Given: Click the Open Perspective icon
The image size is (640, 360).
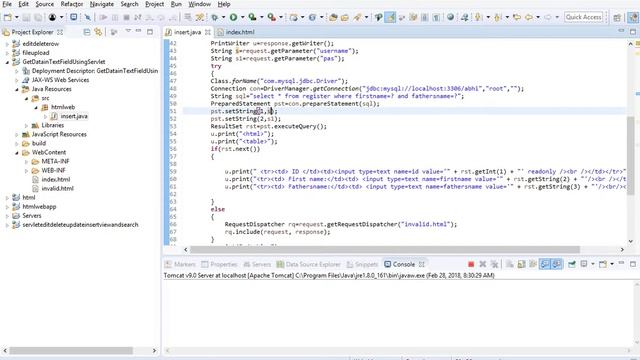Looking at the screenshot, I should 617,17.
